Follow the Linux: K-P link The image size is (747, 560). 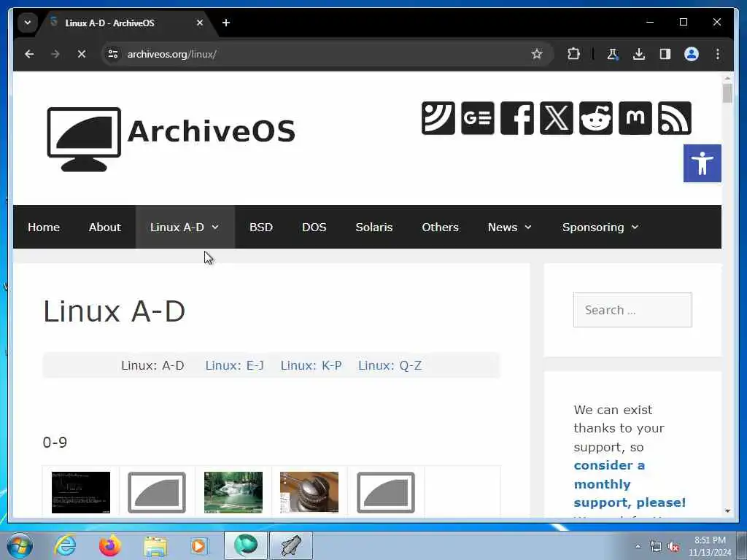311,365
